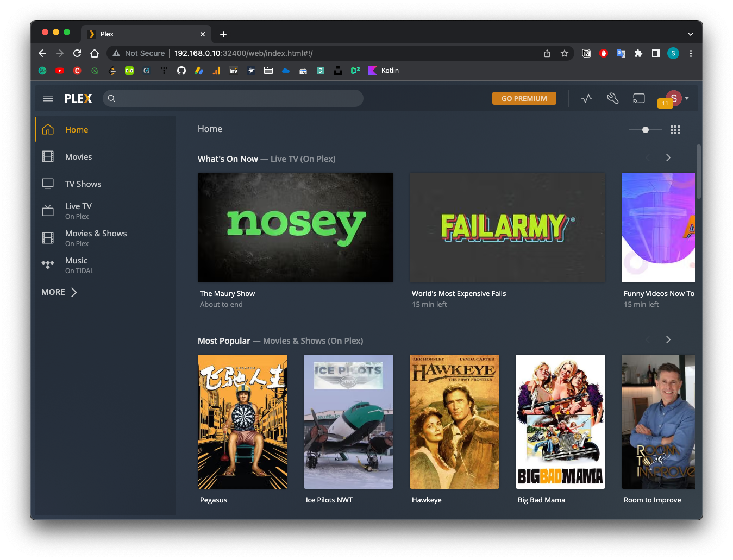733x560 pixels.
Task: Click the Home sidebar house icon
Action: coord(48,129)
